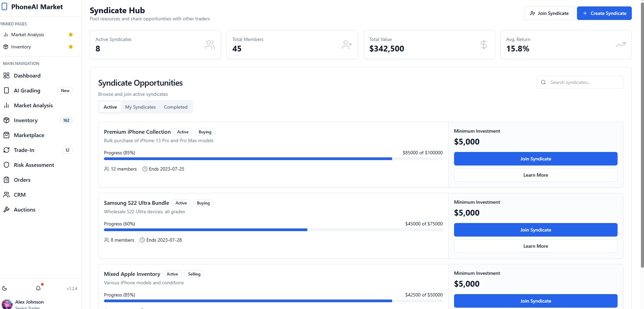Switch to the Active tab
The width and height of the screenshot is (644, 309).
[x=110, y=107]
